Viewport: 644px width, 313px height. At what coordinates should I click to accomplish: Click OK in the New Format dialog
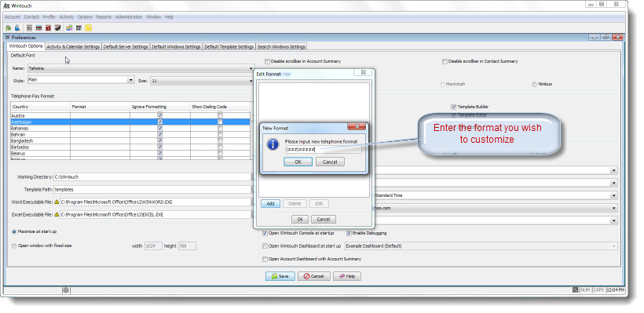[298, 162]
